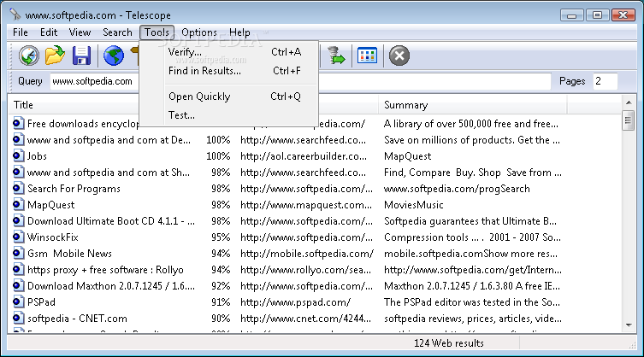The image size is (644, 357).
Task: Open the columns grid toolbar icon
Action: tap(367, 56)
